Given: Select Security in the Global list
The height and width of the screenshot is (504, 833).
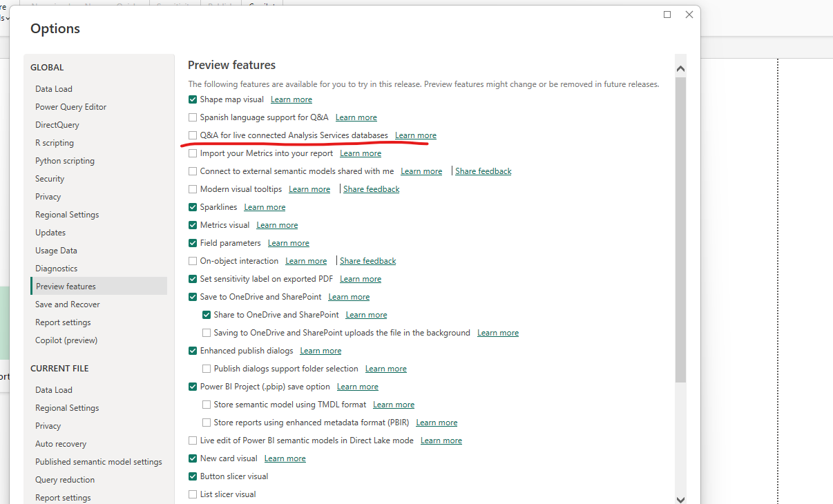Looking at the screenshot, I should tap(99, 179).
